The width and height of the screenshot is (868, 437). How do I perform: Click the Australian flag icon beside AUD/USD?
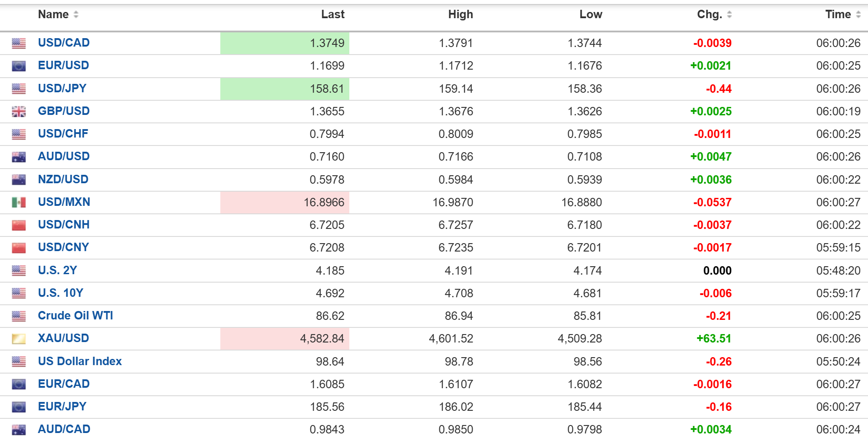point(19,157)
